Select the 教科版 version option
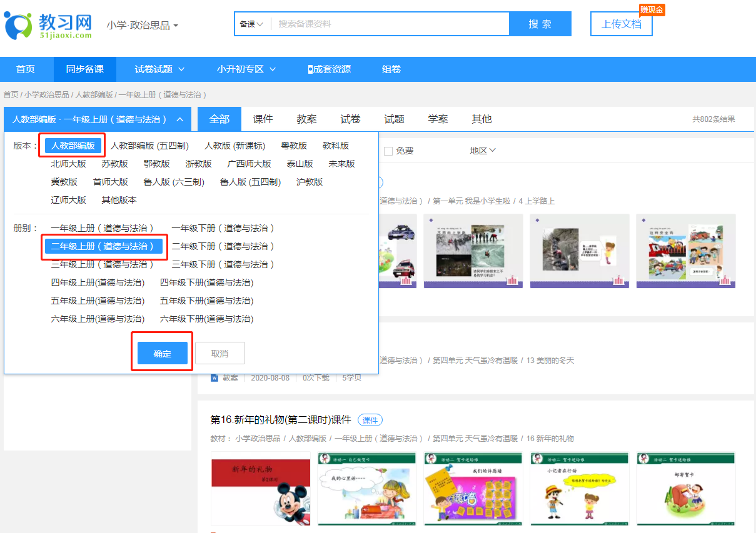Viewport: 756px width, 533px height. (336, 146)
